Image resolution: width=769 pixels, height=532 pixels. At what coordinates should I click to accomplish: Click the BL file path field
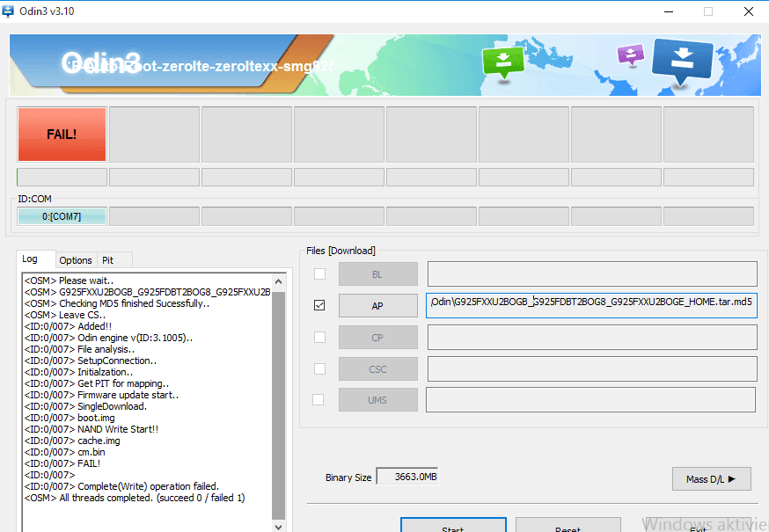(592, 274)
